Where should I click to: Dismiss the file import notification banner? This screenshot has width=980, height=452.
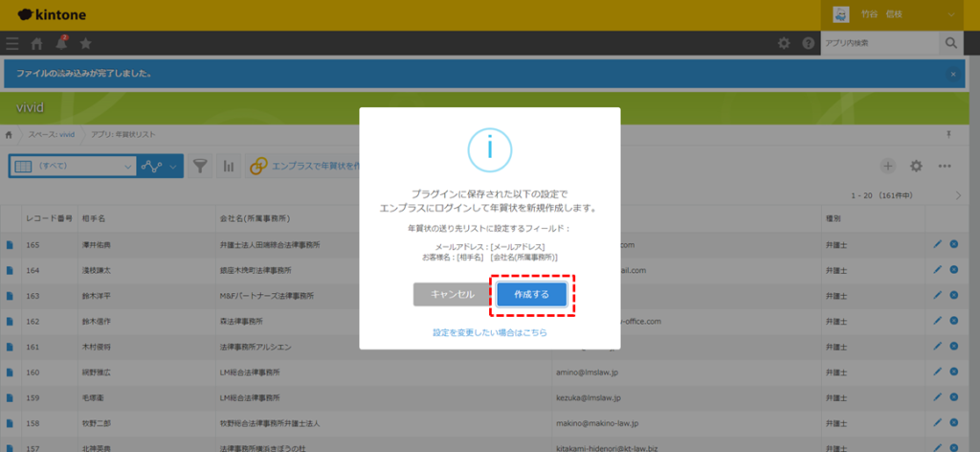[x=952, y=73]
